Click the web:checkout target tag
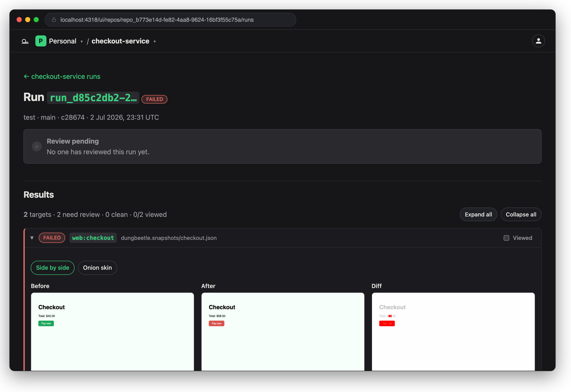The height and width of the screenshot is (392, 571). [x=93, y=238]
